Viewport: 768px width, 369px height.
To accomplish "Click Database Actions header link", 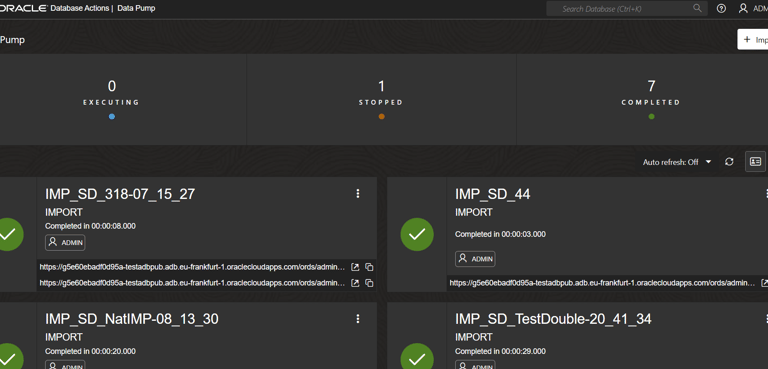I will coord(80,8).
